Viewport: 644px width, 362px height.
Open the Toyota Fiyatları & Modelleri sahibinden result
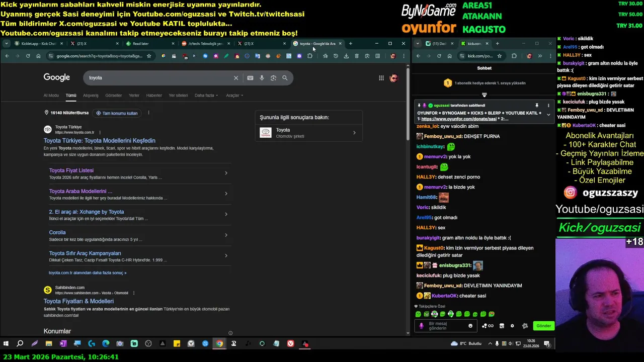tap(78, 301)
